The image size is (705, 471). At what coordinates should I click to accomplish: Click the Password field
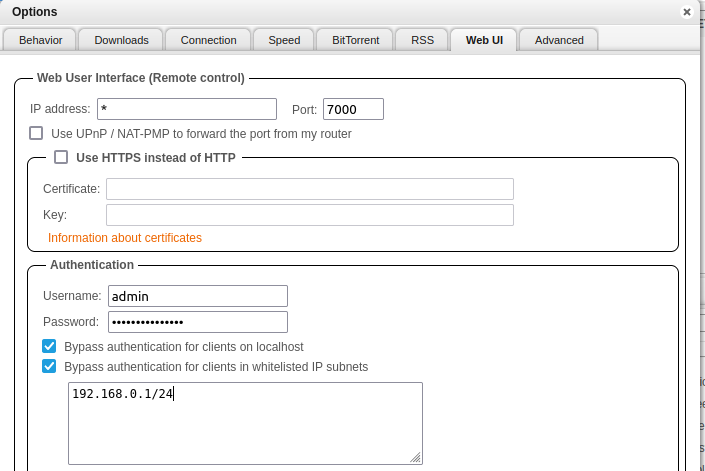(197, 322)
